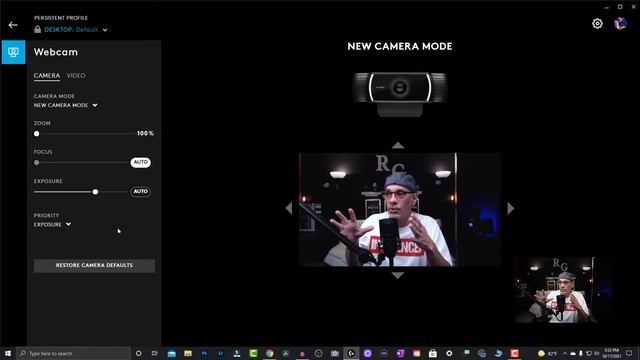Click the back arrow at top left
This screenshot has height=360, width=640.
13,25
